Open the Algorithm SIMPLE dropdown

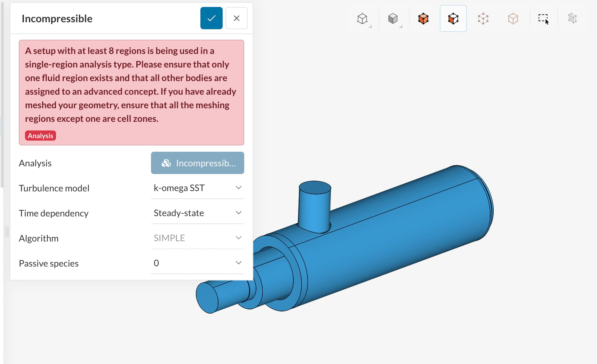click(x=239, y=238)
